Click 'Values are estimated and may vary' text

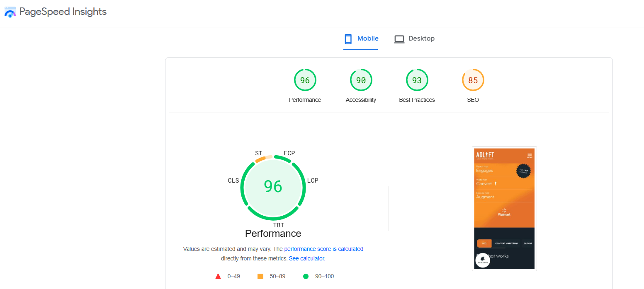[227, 249]
